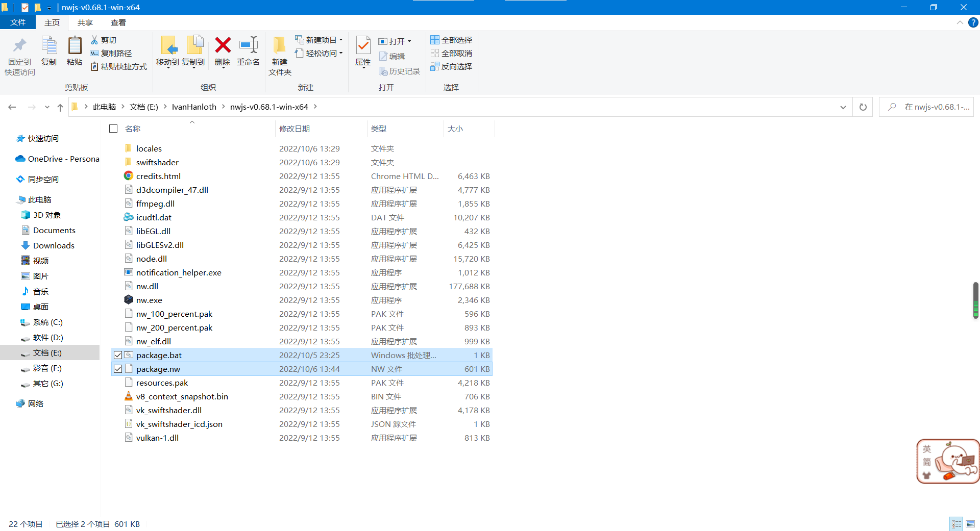Uncheck the package.nw file checkbox

(118, 369)
